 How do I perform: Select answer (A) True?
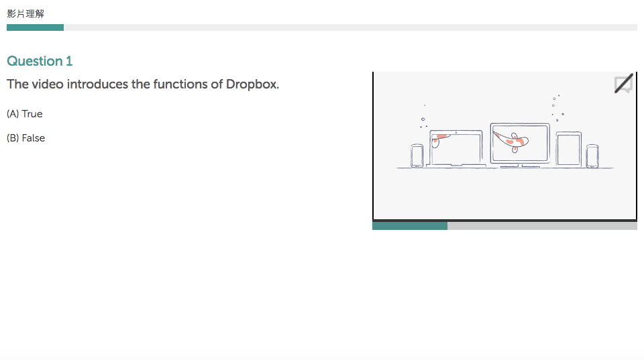[x=25, y=114]
